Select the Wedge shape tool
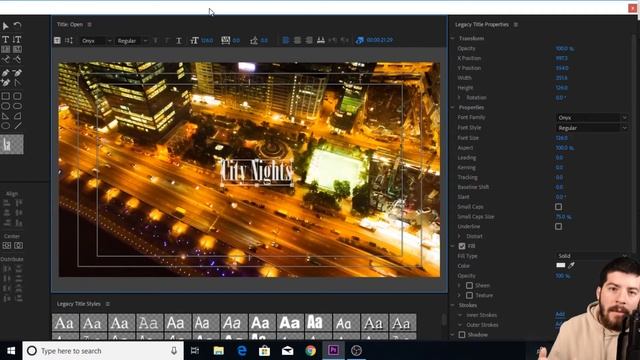Image resolution: width=640 pixels, height=360 pixels. click(5, 116)
